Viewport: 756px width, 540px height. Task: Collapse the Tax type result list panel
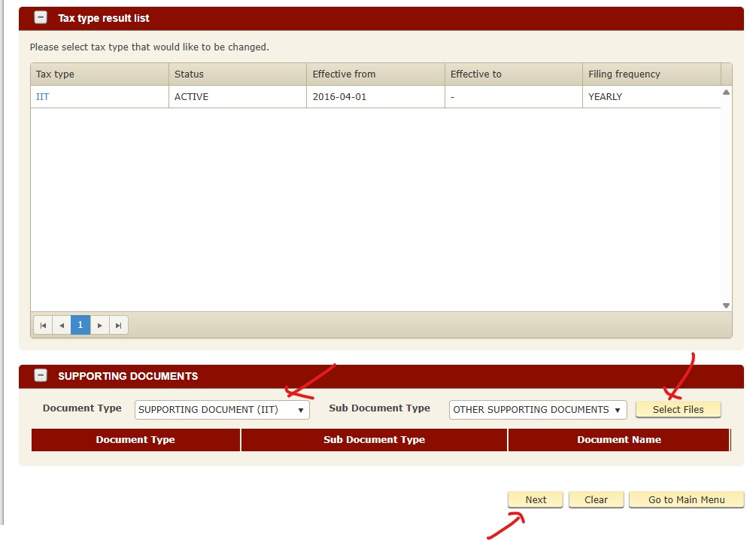pyautogui.click(x=41, y=18)
